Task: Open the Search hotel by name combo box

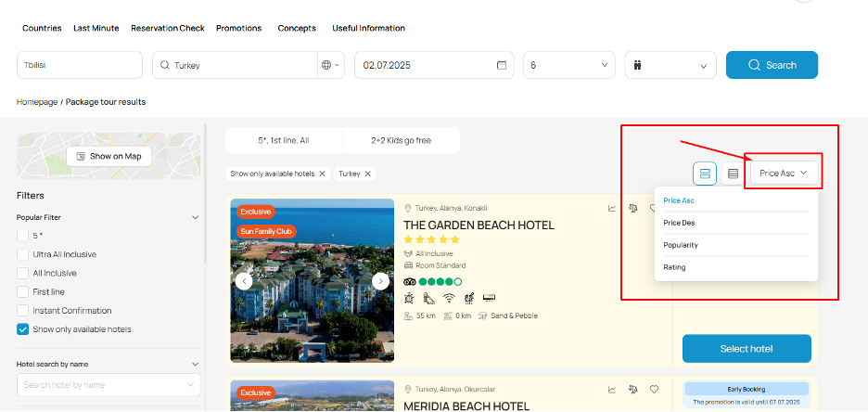Action: click(108, 385)
